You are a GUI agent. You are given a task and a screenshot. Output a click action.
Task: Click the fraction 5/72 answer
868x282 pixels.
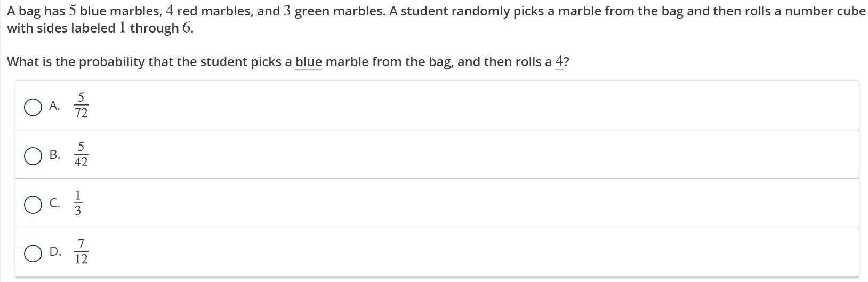pos(81,105)
